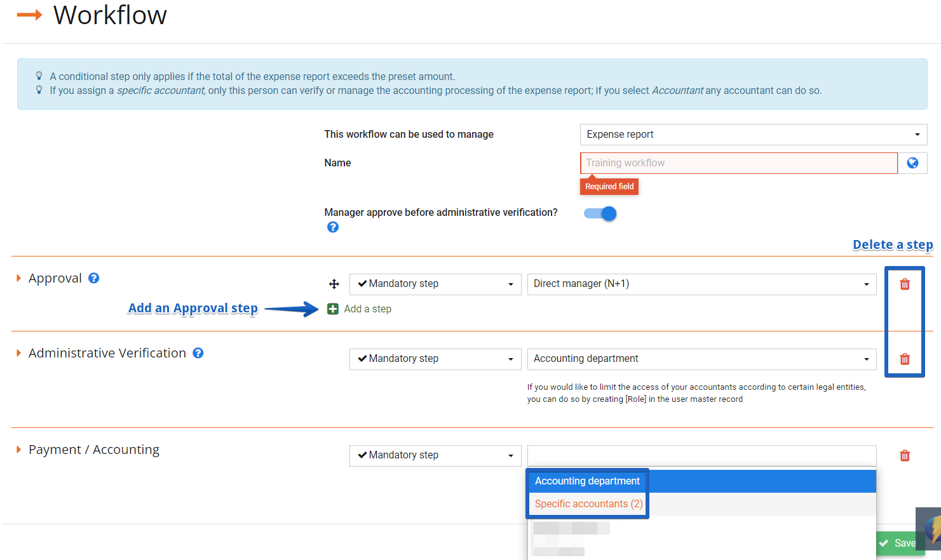
Task: Select Specific accountants (2) option
Action: (x=702, y=504)
